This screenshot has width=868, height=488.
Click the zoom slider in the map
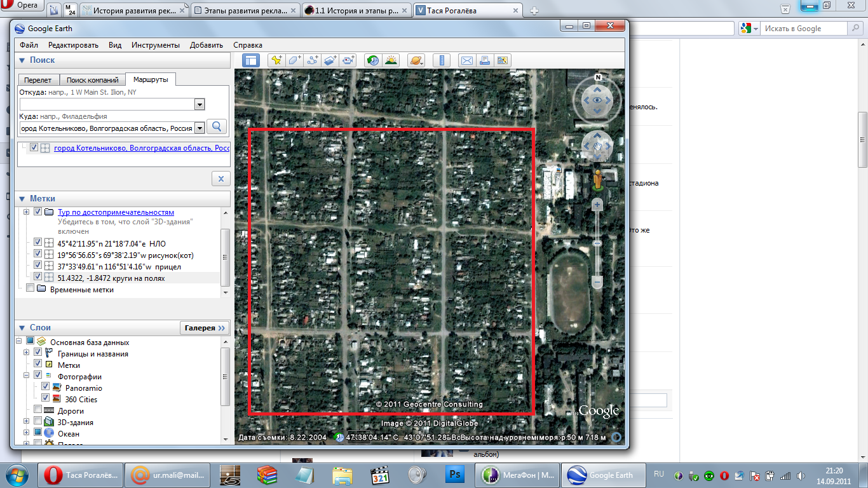[x=597, y=243]
